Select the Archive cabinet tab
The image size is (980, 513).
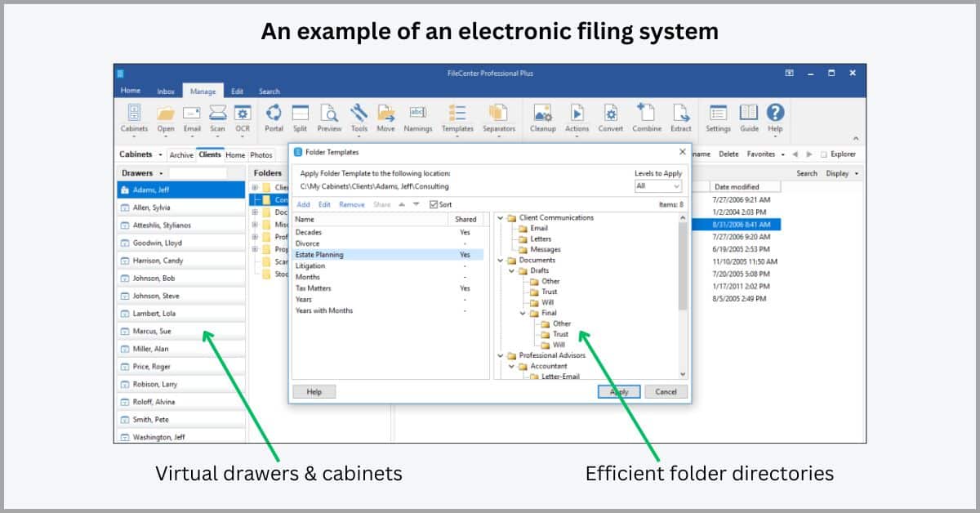181,155
